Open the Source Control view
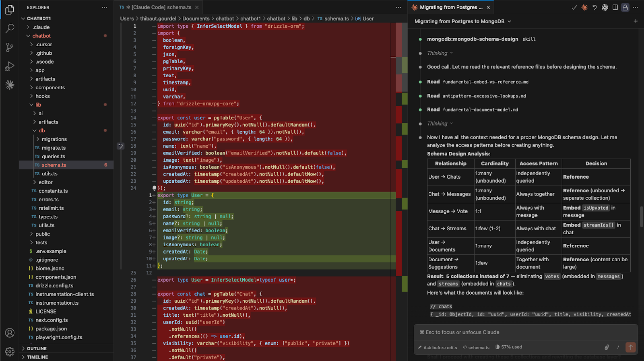 click(10, 47)
